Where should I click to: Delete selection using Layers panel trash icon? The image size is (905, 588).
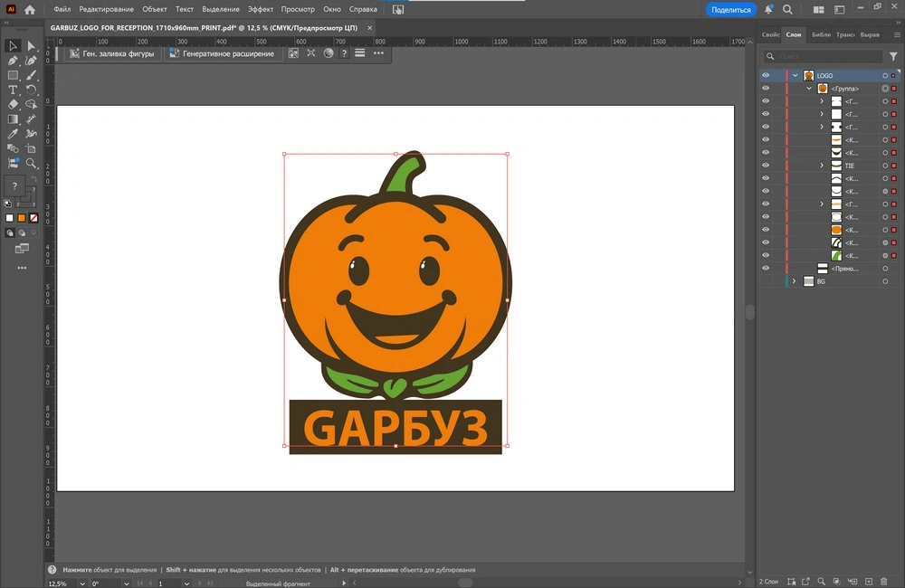point(883,581)
